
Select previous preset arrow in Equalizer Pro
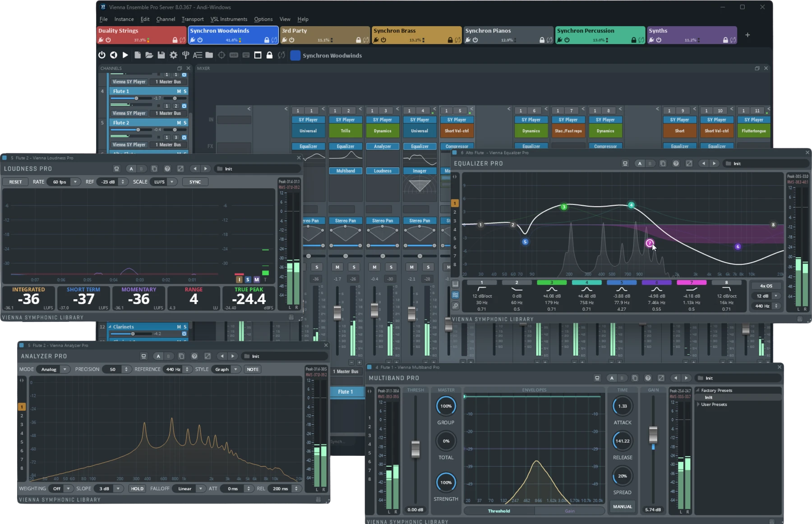pos(703,163)
